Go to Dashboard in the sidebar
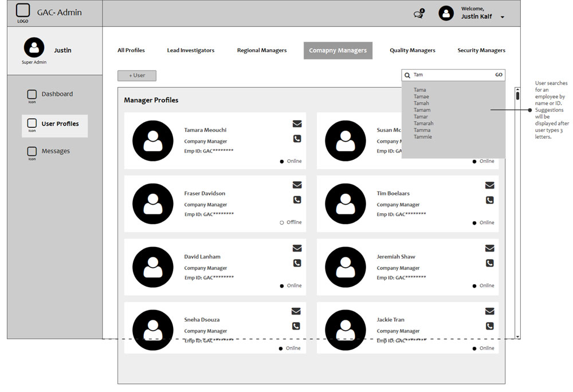Image resolution: width=573 pixels, height=392 pixels. [57, 94]
